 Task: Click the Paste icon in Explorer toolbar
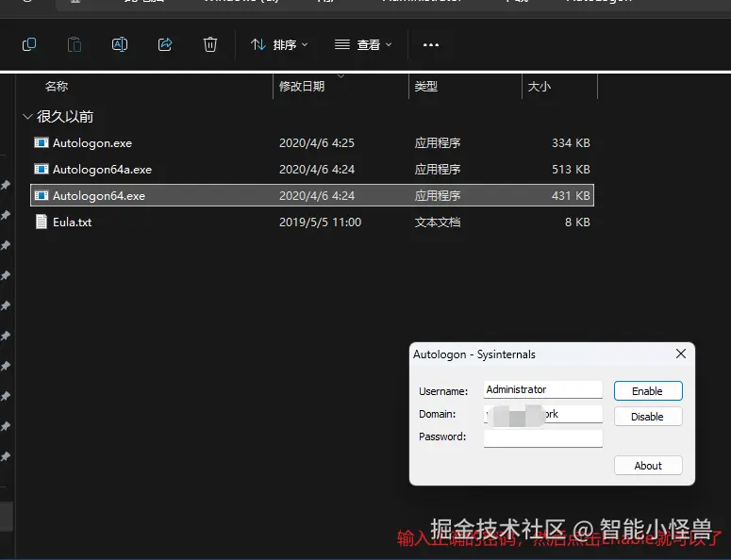click(x=75, y=44)
